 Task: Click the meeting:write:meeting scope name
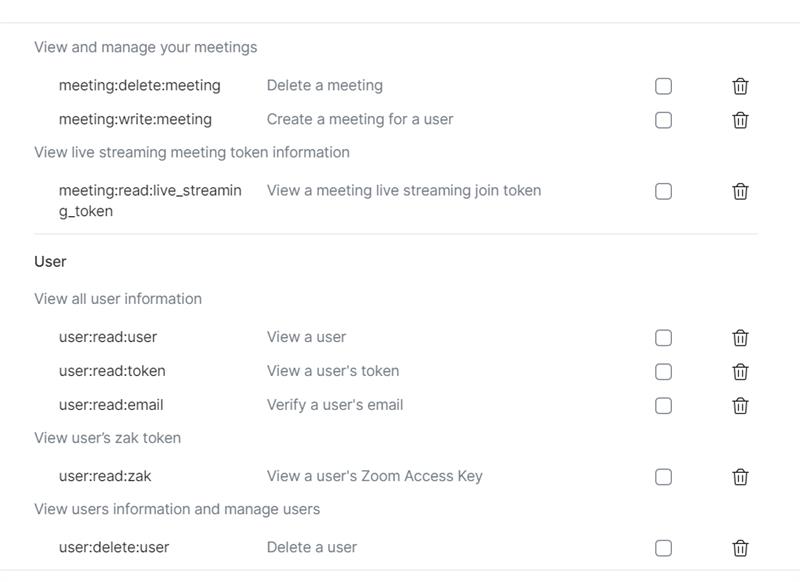tap(135, 119)
